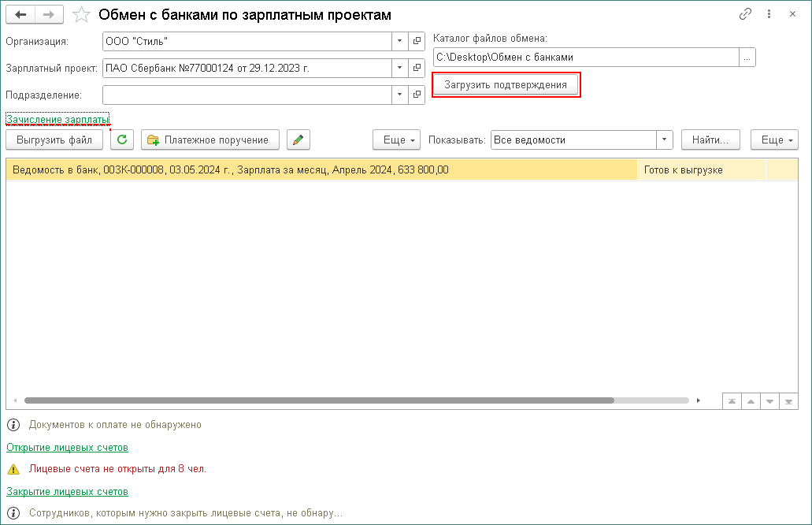The width and height of the screenshot is (812, 525).
Task: Click Лицевые счета не открыты для 8 чел.
Action: [117, 469]
